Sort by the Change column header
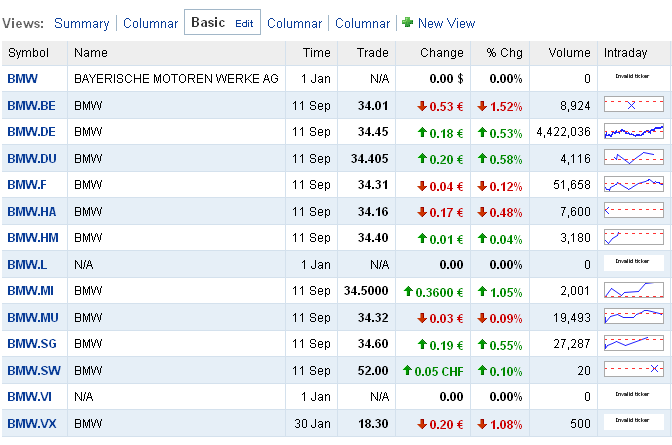Viewport: 672px width, 445px height. coord(441,53)
